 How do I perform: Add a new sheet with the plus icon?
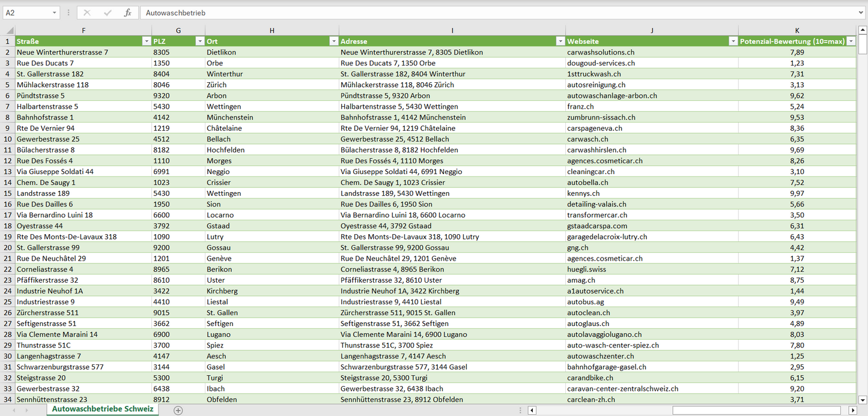[x=178, y=410]
